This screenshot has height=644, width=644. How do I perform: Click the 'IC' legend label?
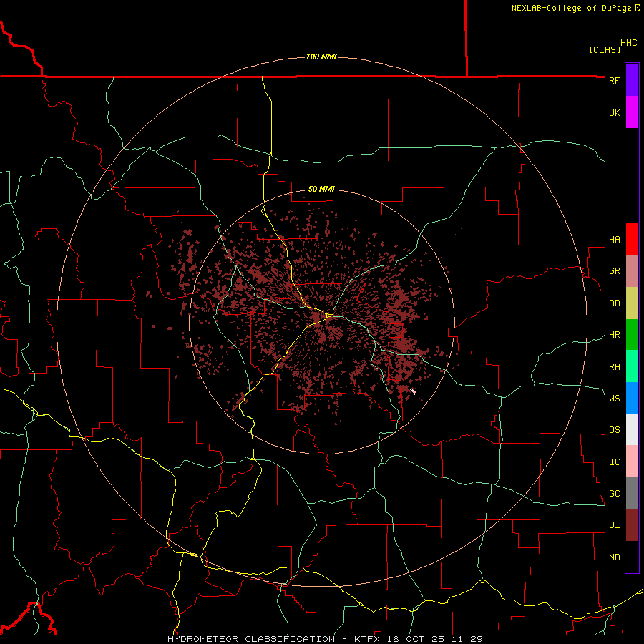point(614,462)
